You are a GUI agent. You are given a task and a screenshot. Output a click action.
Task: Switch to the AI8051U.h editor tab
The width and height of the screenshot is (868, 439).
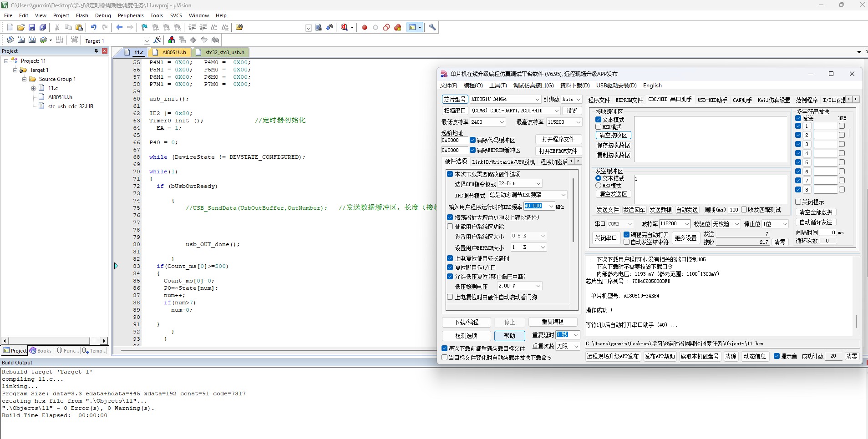(x=170, y=52)
